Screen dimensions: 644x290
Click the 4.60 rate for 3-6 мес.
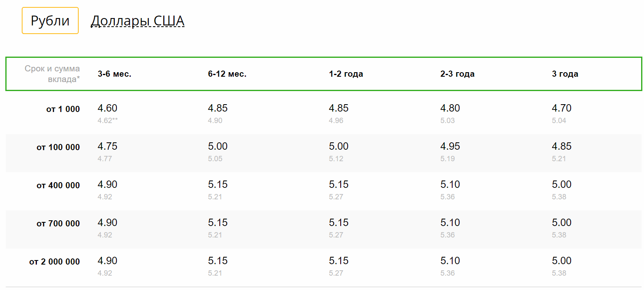click(107, 108)
